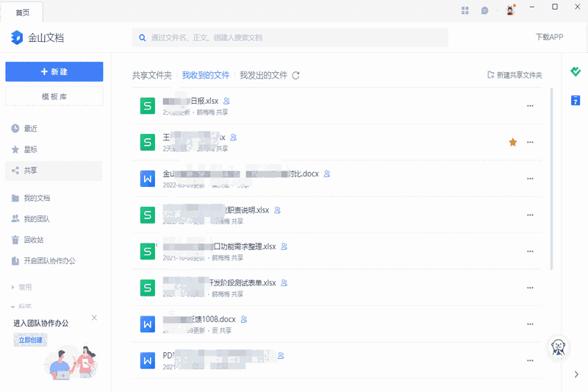
Task: Open 共享 in the sidebar
Action: point(54,171)
